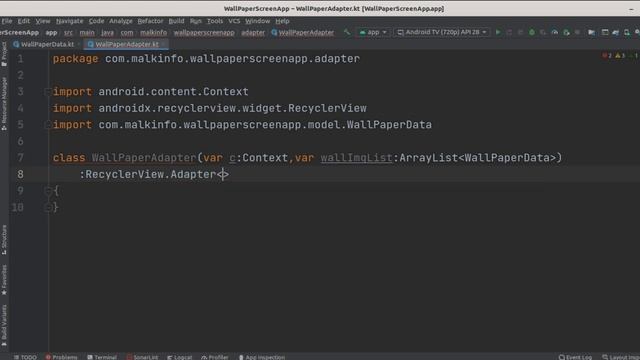Open the Build menu
This screenshot has width=640, height=360.
(176, 21)
